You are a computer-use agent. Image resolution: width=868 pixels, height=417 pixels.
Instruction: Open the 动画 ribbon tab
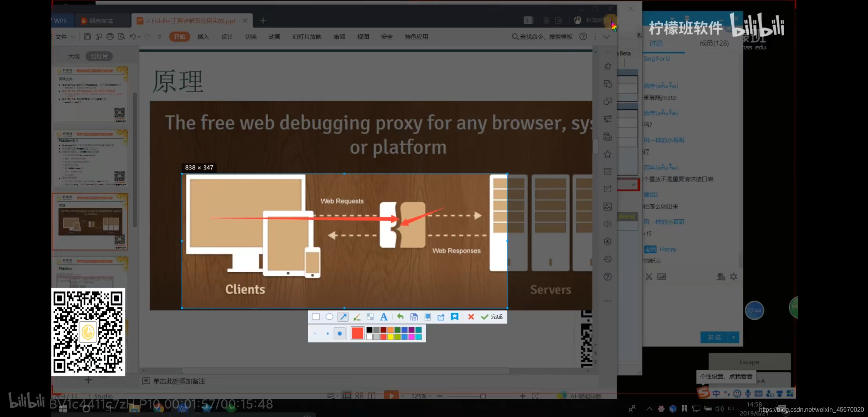click(x=274, y=37)
